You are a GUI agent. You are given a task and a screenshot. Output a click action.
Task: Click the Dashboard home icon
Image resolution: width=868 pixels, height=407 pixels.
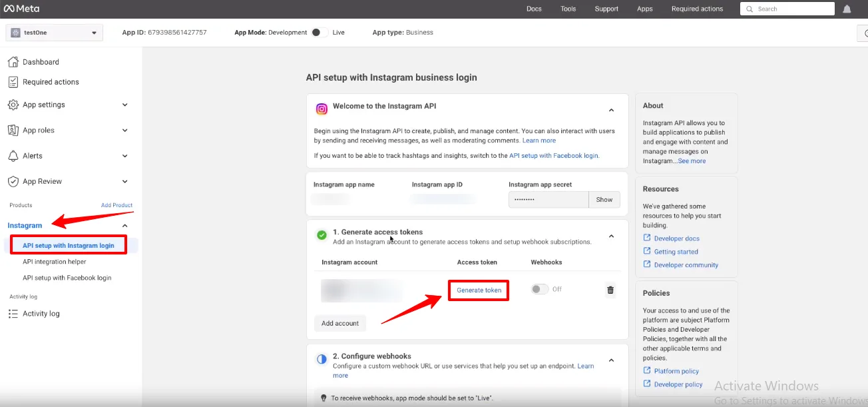coord(13,62)
